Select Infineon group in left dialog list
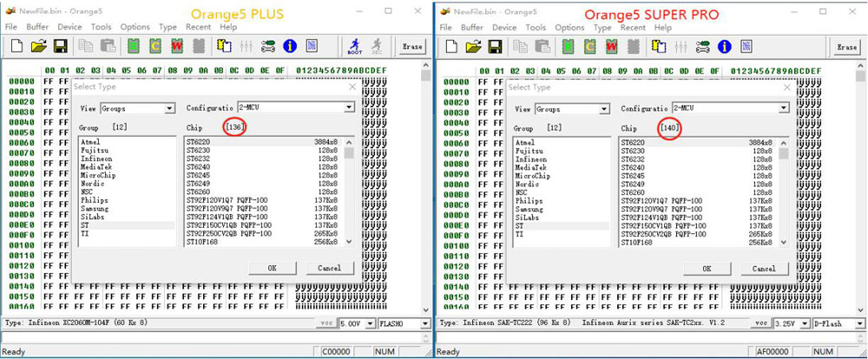The width and height of the screenshot is (868, 359). 96,160
